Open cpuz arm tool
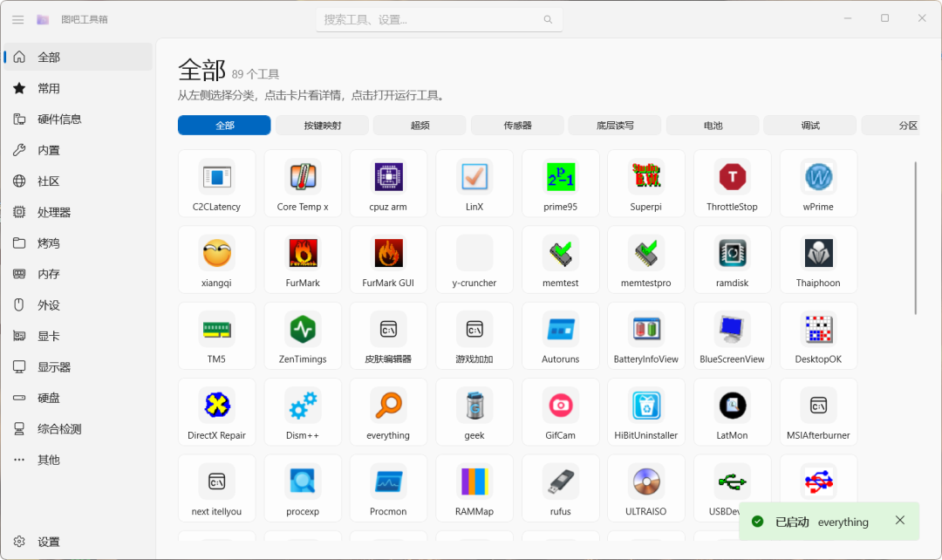Viewport: 942px width, 560px height. pyautogui.click(x=388, y=183)
